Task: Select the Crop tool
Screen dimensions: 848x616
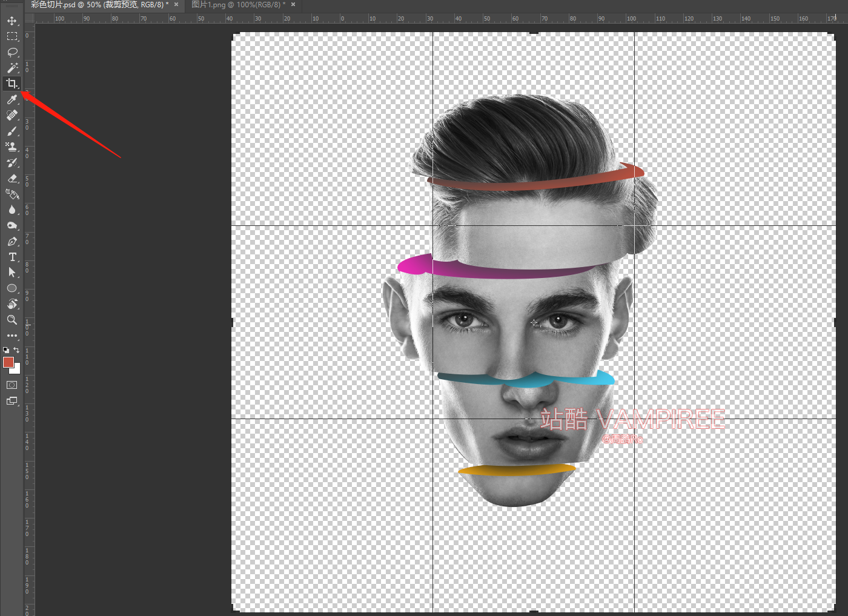Action: click(x=12, y=84)
